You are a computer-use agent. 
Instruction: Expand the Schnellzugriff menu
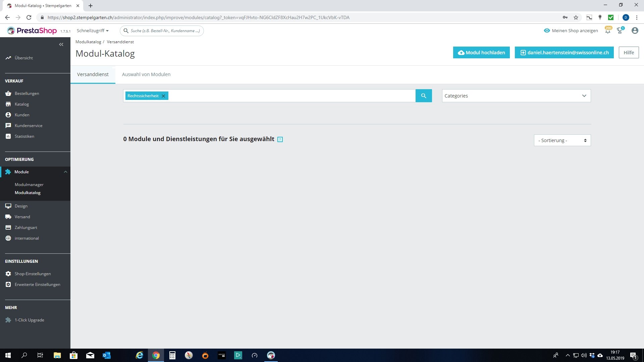pyautogui.click(x=93, y=31)
